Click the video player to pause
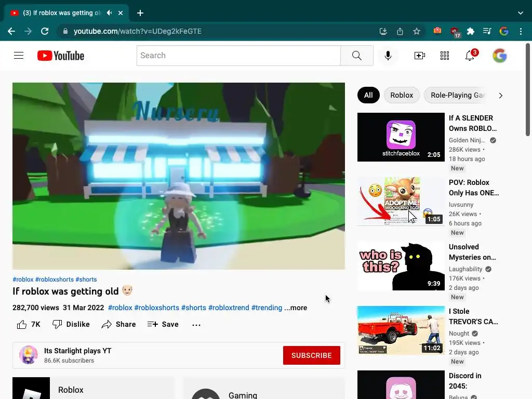The image size is (532, 399). (x=179, y=176)
